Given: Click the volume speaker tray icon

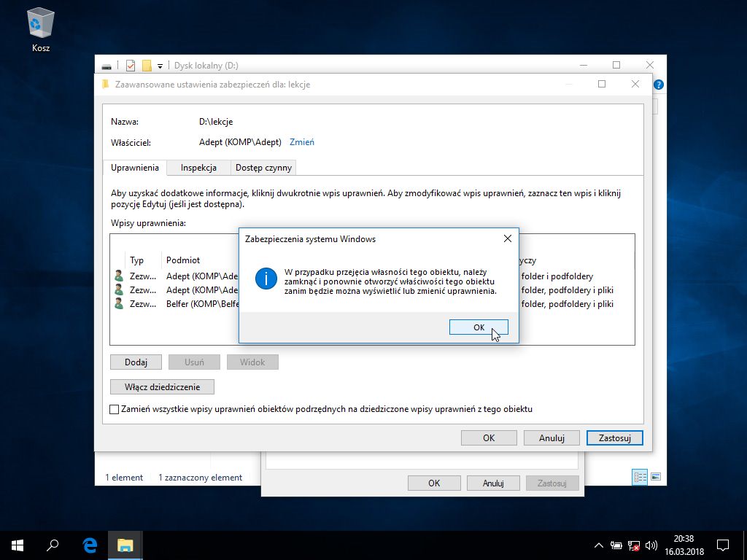Looking at the screenshot, I should [x=651, y=545].
